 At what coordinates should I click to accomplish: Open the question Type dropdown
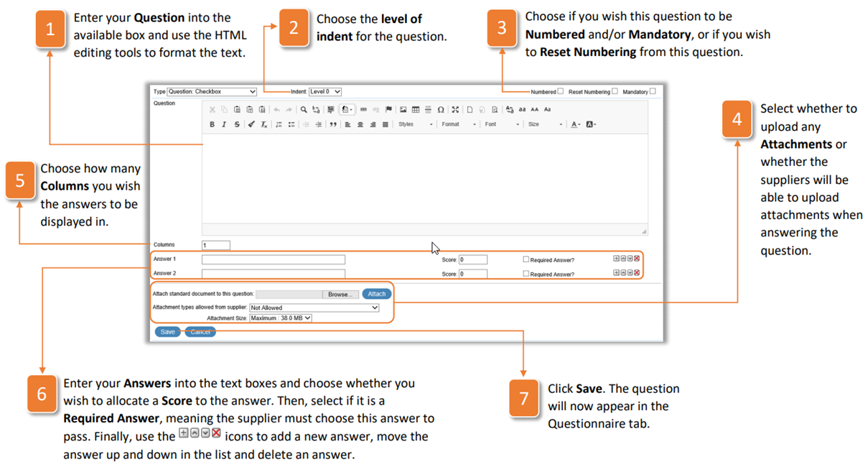[210, 92]
